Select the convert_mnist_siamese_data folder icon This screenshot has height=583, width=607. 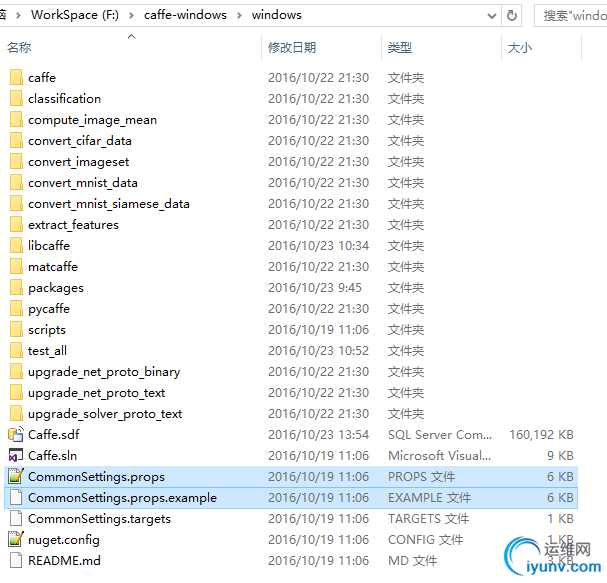click(x=16, y=204)
